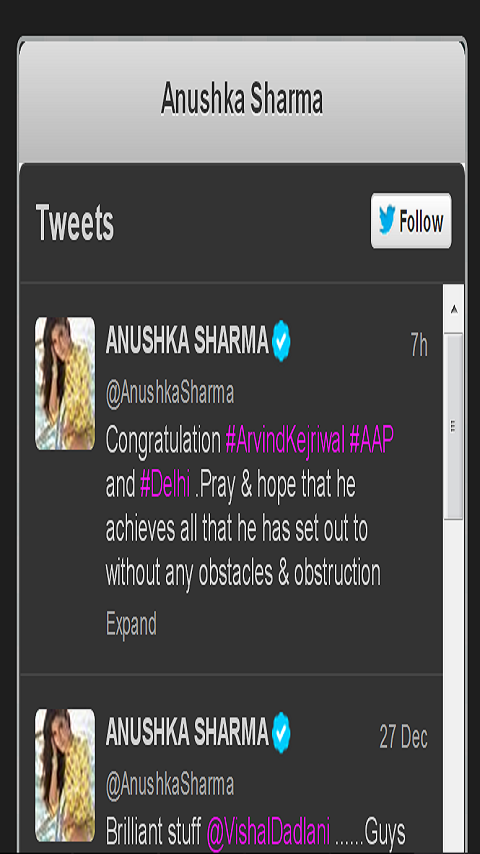Screen dimensions: 480x854
Task: Click @AnushkaSharma handle in first tweet
Action: [170, 393]
